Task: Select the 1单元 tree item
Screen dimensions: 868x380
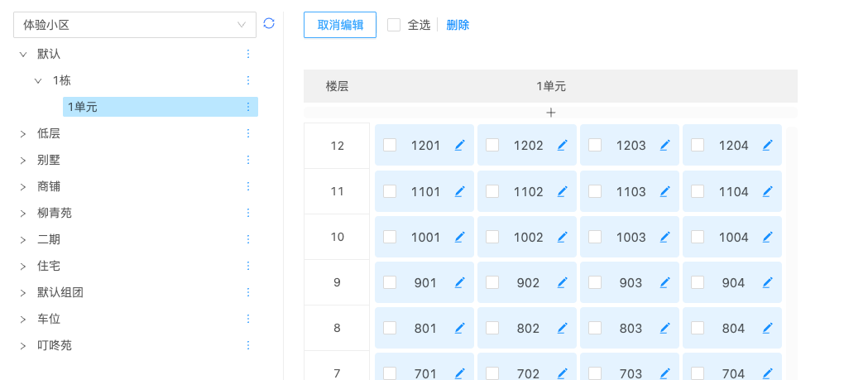Action: coord(83,107)
